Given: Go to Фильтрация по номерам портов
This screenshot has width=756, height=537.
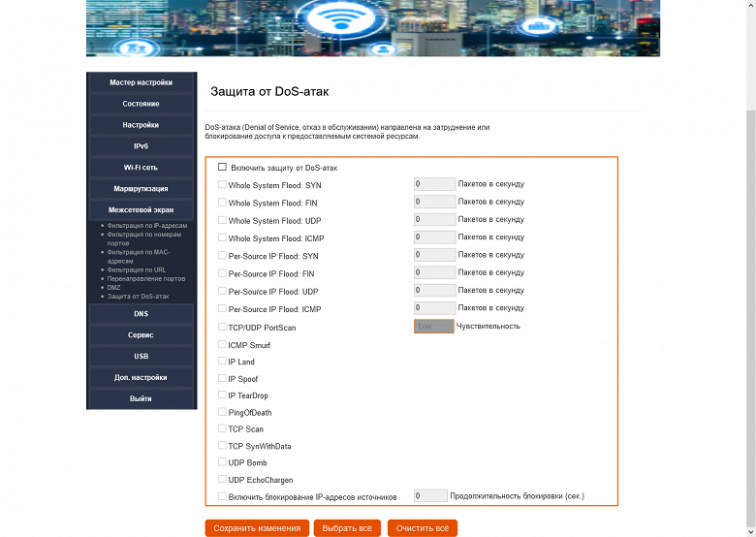Looking at the screenshot, I should (x=144, y=238).
